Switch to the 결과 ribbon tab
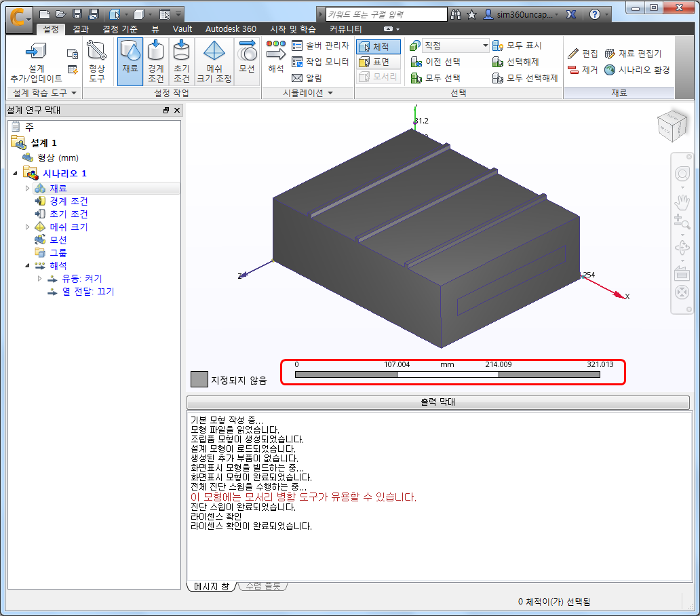700x616 pixels. coord(81,29)
